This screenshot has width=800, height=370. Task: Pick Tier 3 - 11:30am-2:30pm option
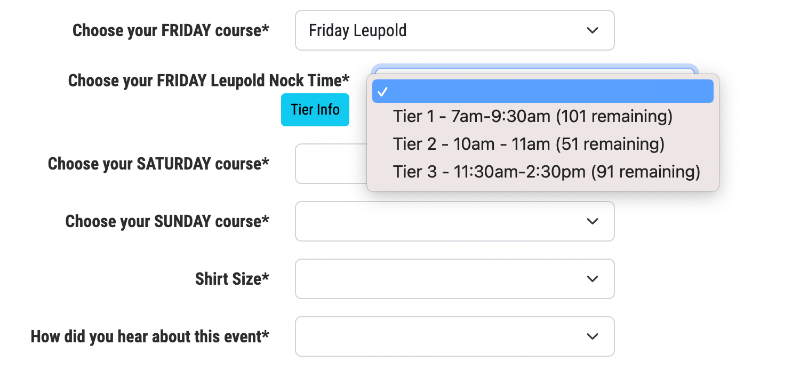coord(546,172)
